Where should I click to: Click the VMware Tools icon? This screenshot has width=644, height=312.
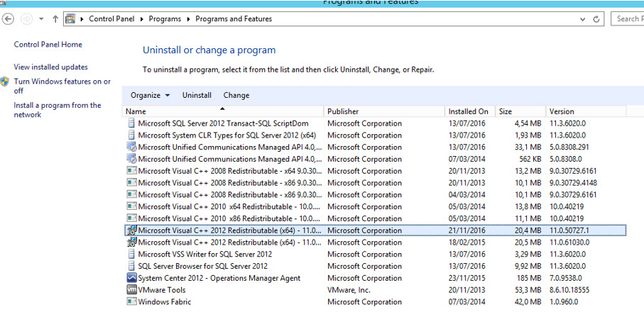pos(131,289)
